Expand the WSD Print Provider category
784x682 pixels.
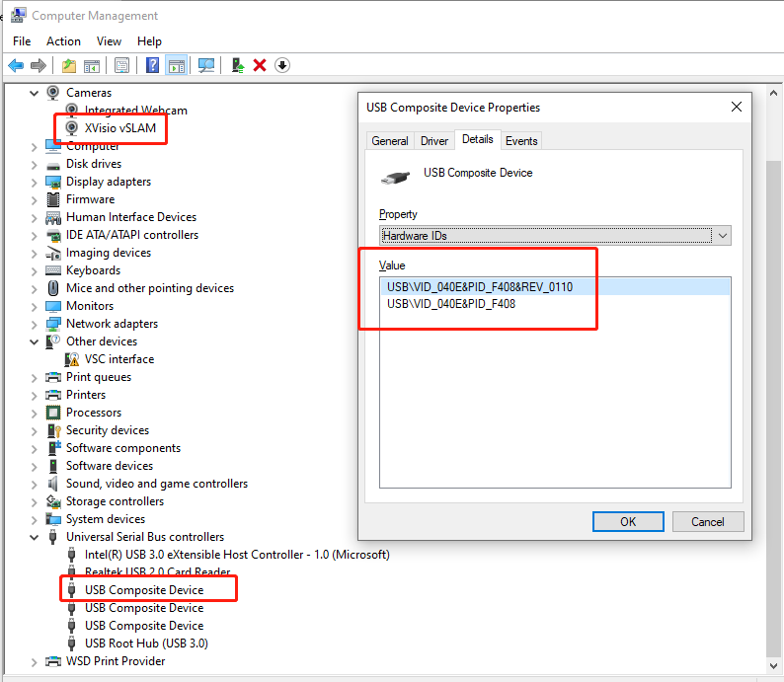tap(34, 662)
